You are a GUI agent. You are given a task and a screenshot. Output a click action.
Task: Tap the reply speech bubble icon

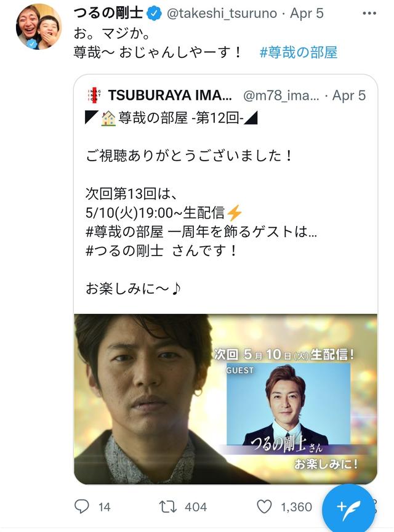tap(81, 507)
